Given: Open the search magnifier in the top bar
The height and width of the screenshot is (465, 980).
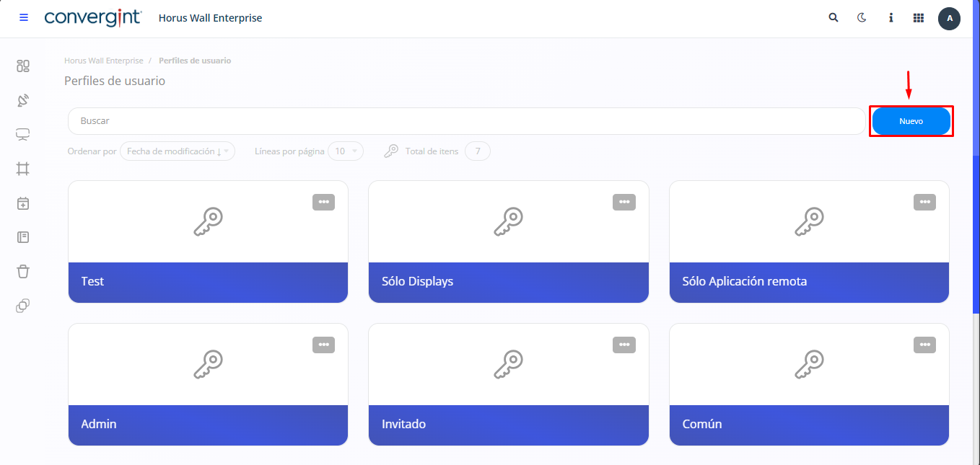Looking at the screenshot, I should tap(834, 17).
